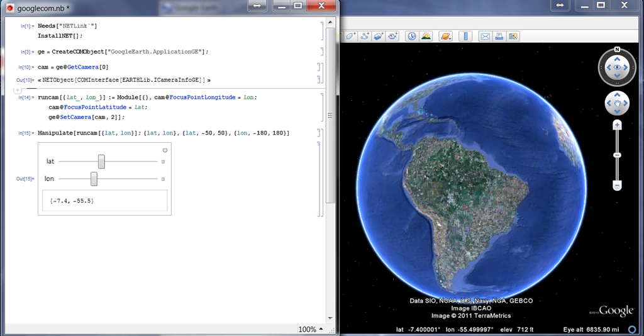
Task: Click the Manipulate text in In[15]
Action: [55, 133]
